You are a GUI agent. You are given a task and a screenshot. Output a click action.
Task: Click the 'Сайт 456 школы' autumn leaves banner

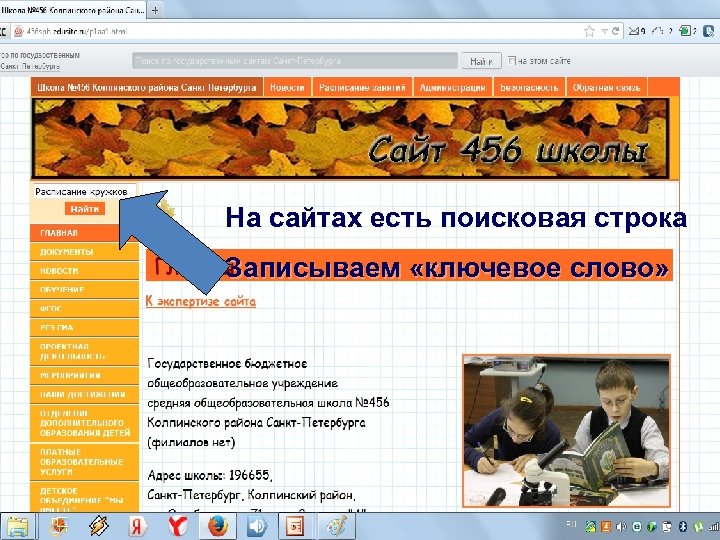click(x=350, y=138)
